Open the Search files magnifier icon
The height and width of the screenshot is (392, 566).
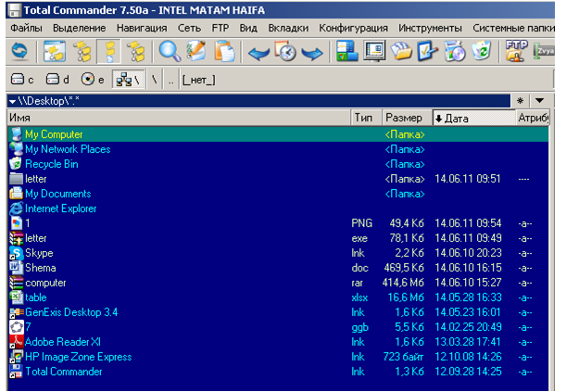pos(169,51)
